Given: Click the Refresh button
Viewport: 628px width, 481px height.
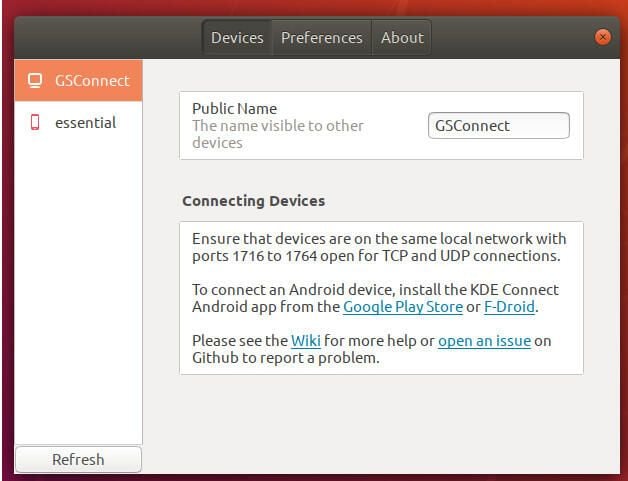Looking at the screenshot, I should point(78,459).
